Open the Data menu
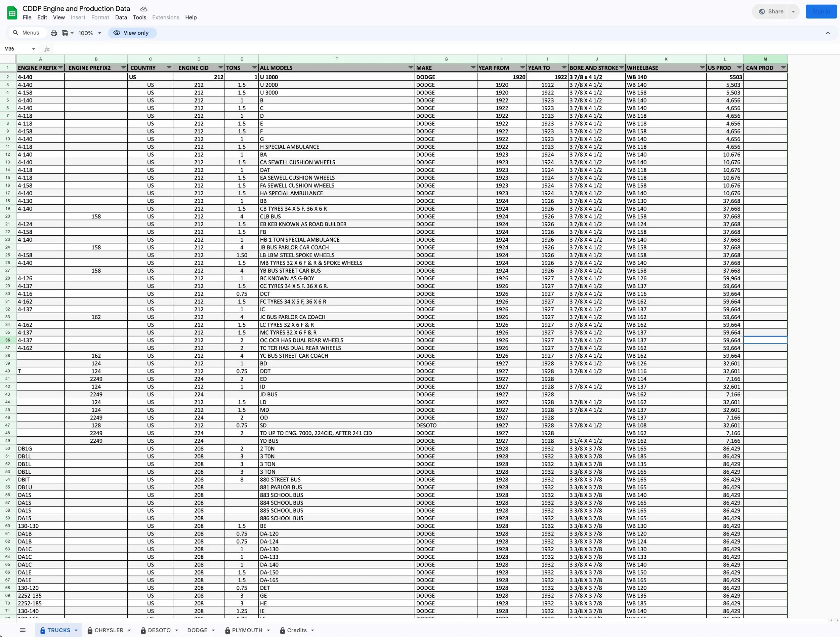This screenshot has width=840, height=637. point(121,17)
